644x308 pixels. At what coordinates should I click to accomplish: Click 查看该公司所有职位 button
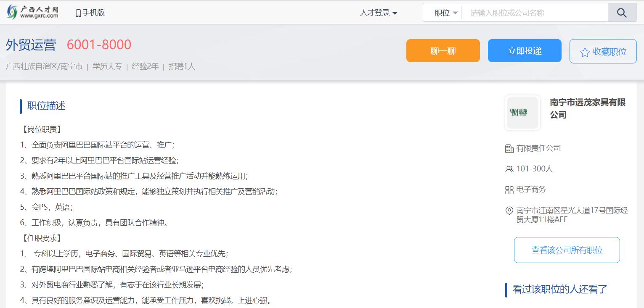[x=567, y=250]
